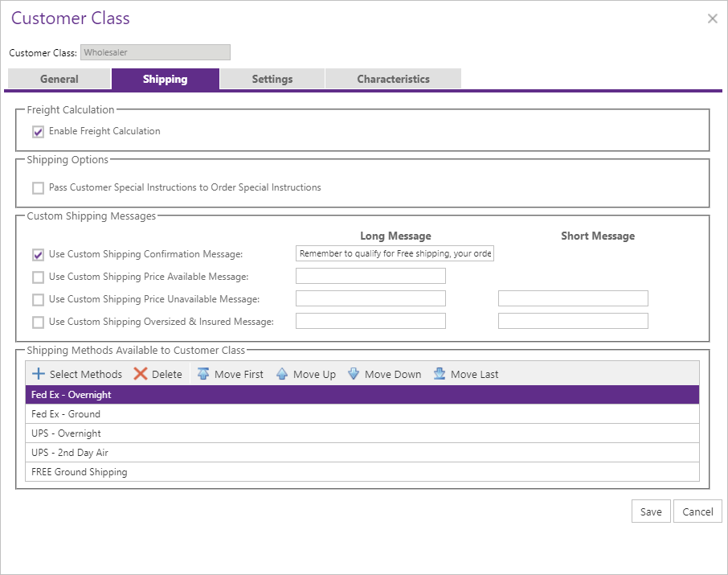Click the Move First arrow icon
Image resolution: width=728 pixels, height=575 pixels.
203,374
